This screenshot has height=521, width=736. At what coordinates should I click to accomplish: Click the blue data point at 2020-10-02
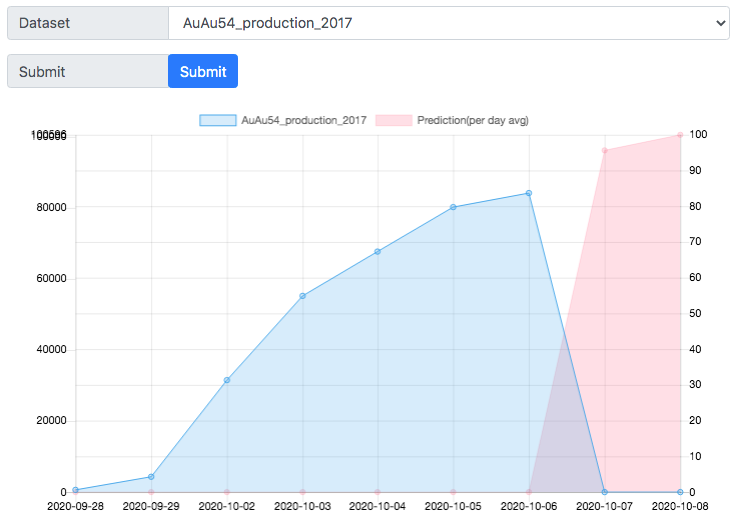[227, 380]
